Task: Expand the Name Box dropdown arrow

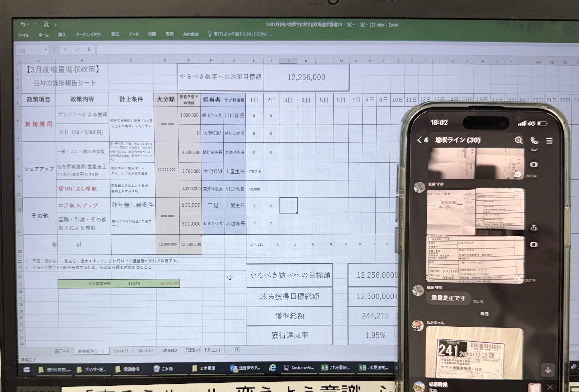Action: click(46, 50)
